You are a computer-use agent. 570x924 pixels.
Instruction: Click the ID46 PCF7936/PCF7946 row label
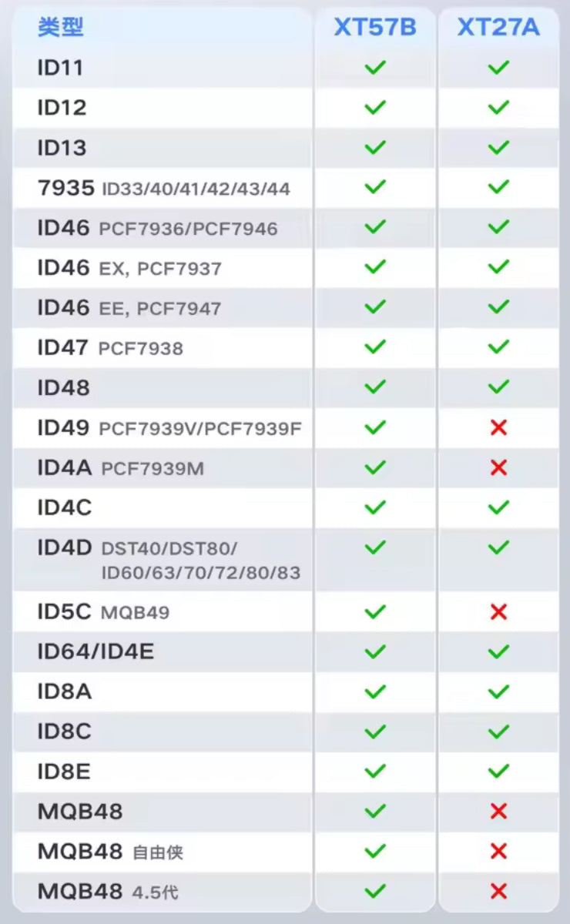click(157, 228)
